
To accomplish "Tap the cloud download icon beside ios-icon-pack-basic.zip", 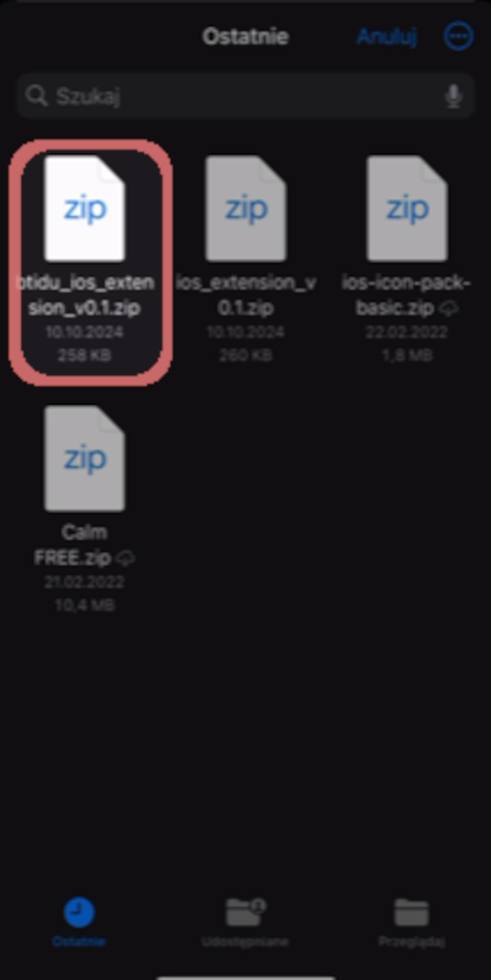I will pos(449,308).
